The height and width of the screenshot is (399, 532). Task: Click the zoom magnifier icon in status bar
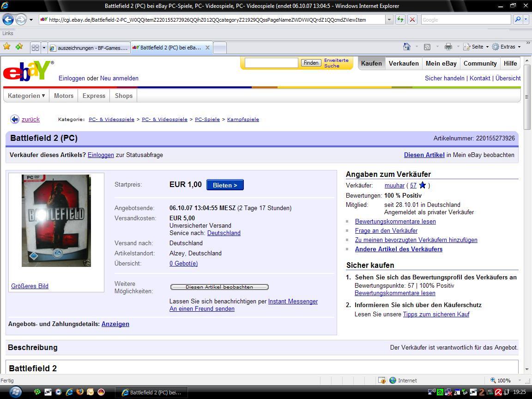[x=493, y=381]
